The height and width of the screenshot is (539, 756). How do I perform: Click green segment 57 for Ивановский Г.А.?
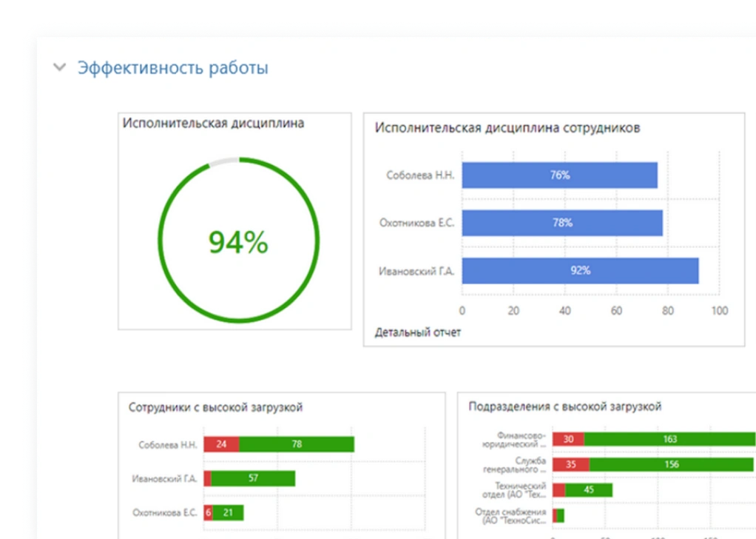pos(253,478)
